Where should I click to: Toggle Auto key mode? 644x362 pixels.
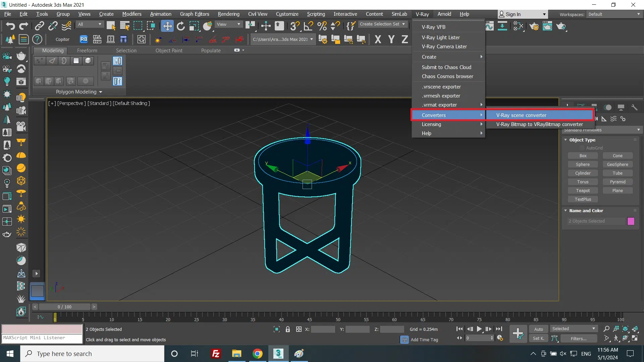(x=538, y=329)
